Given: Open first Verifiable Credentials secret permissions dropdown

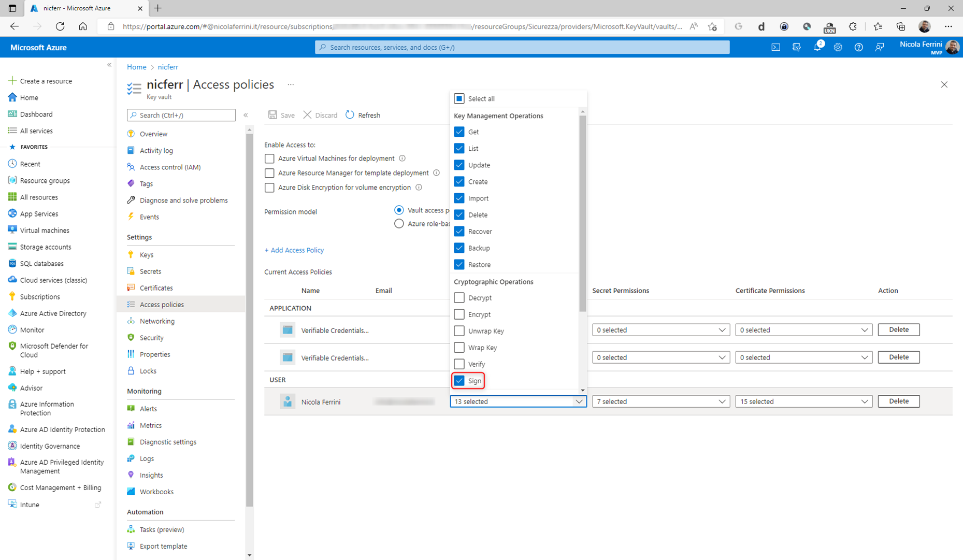Looking at the screenshot, I should tap(661, 330).
